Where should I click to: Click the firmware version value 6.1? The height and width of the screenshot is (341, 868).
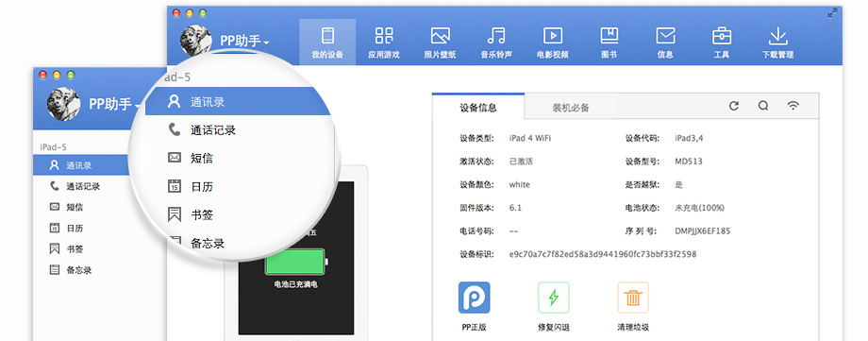coord(515,208)
